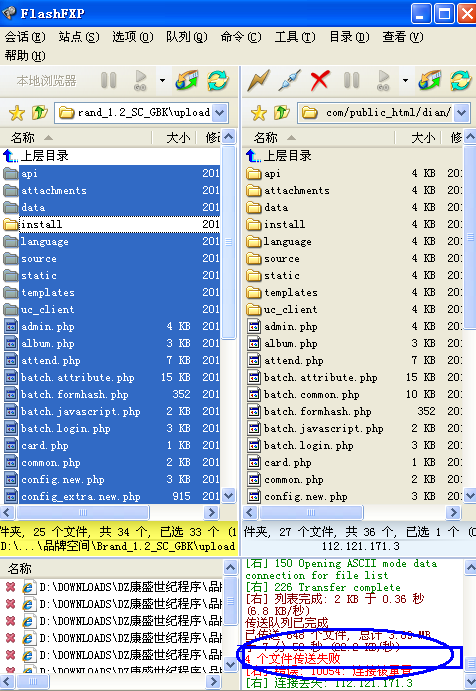The image size is (476, 691).
Task: Open the dropdown beside the remote Go button
Action: click(405, 81)
